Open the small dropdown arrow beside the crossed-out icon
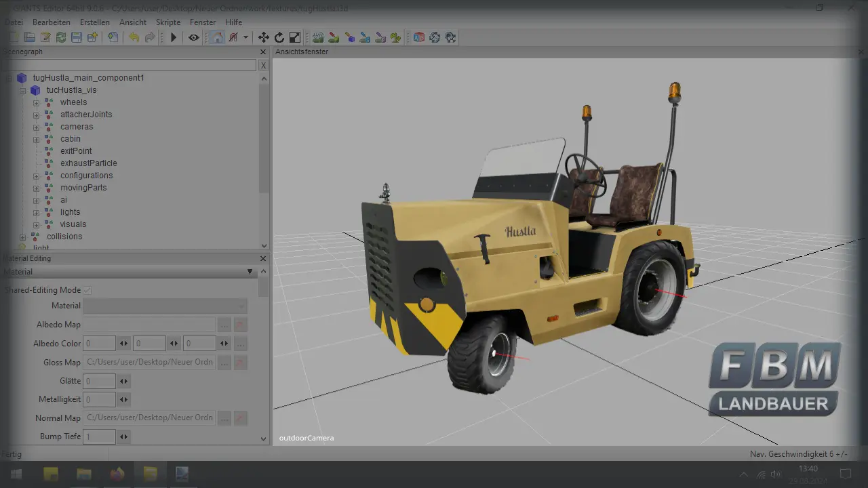Screen dimensions: 868x488 click(245, 37)
